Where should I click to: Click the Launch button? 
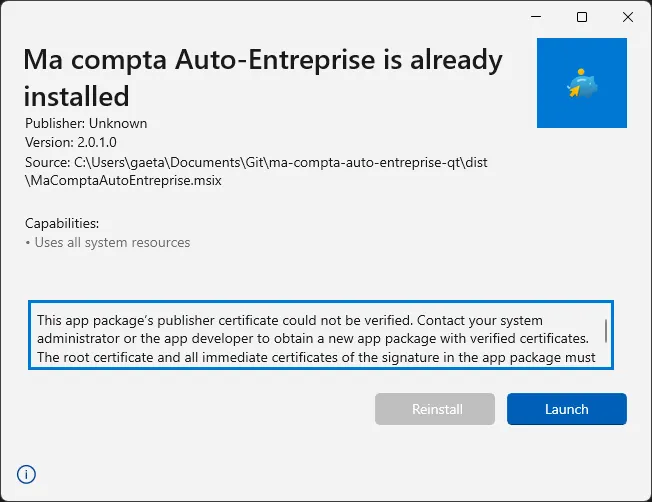[x=566, y=409]
